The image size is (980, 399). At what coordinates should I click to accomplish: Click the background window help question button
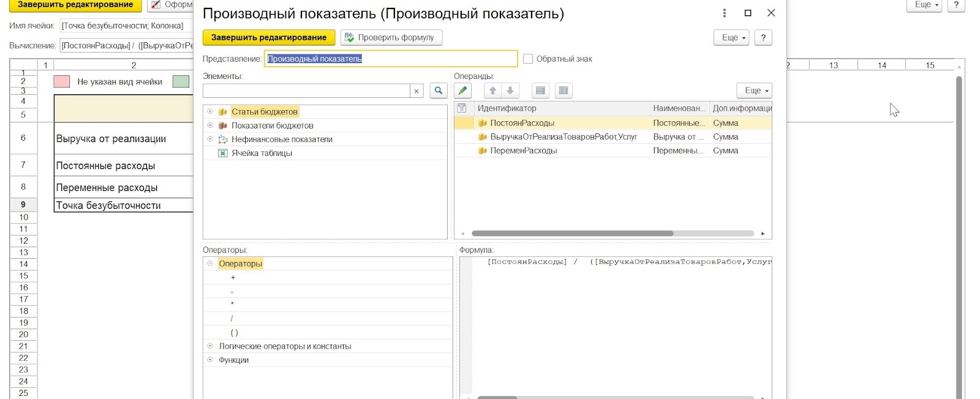pos(956,5)
